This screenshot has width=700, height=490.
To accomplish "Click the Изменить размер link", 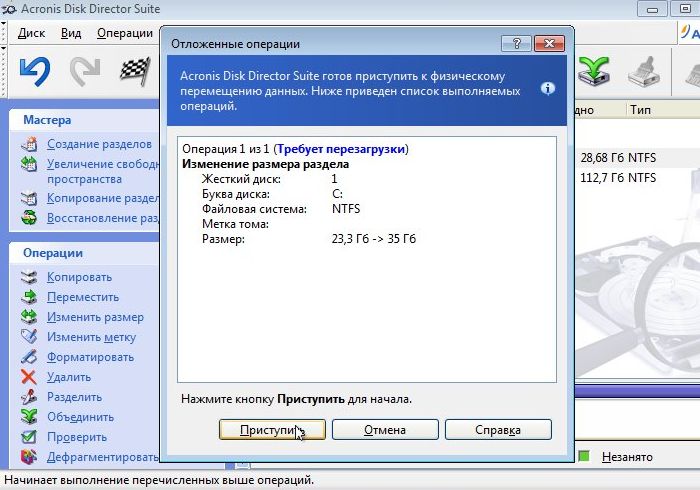I will click(96, 317).
